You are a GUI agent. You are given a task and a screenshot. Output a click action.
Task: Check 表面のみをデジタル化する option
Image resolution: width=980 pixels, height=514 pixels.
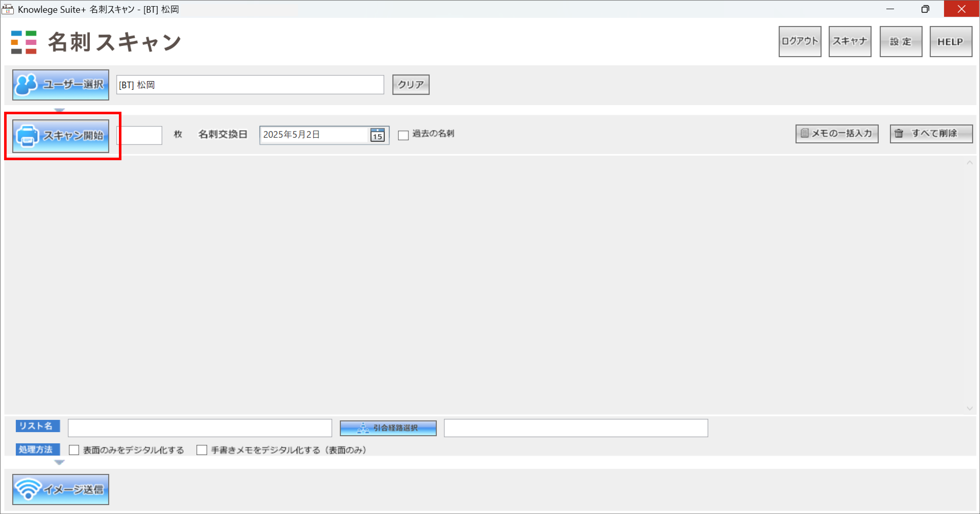pyautogui.click(x=74, y=450)
